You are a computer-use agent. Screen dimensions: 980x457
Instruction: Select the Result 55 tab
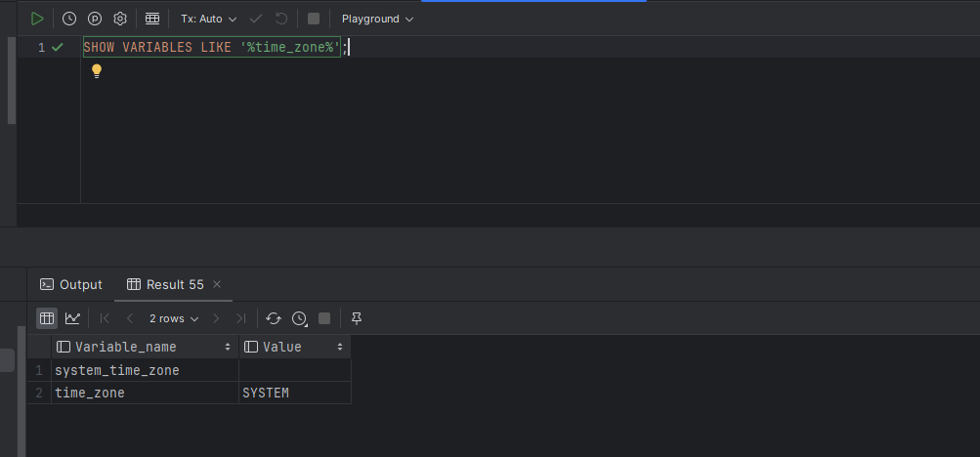pyautogui.click(x=166, y=285)
